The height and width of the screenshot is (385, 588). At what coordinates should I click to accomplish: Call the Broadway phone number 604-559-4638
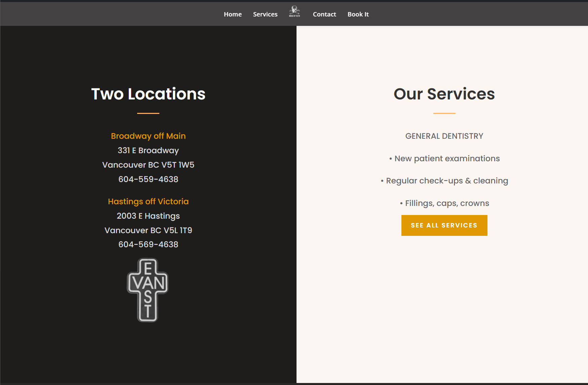pyautogui.click(x=148, y=179)
